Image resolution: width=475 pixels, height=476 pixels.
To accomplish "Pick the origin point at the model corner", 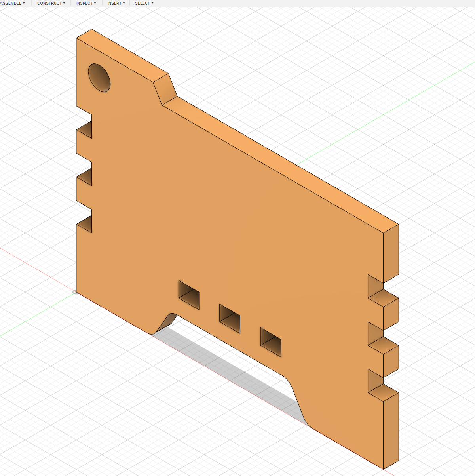I will click(x=75, y=292).
